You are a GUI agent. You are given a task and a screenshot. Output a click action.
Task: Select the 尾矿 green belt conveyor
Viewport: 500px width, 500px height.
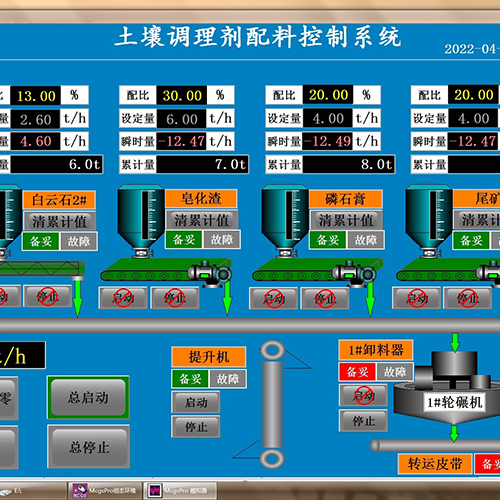pos(447,269)
